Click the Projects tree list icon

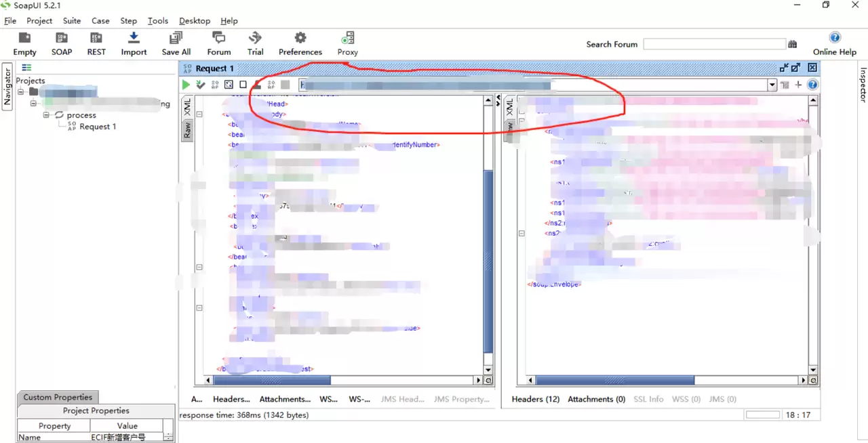(x=26, y=67)
